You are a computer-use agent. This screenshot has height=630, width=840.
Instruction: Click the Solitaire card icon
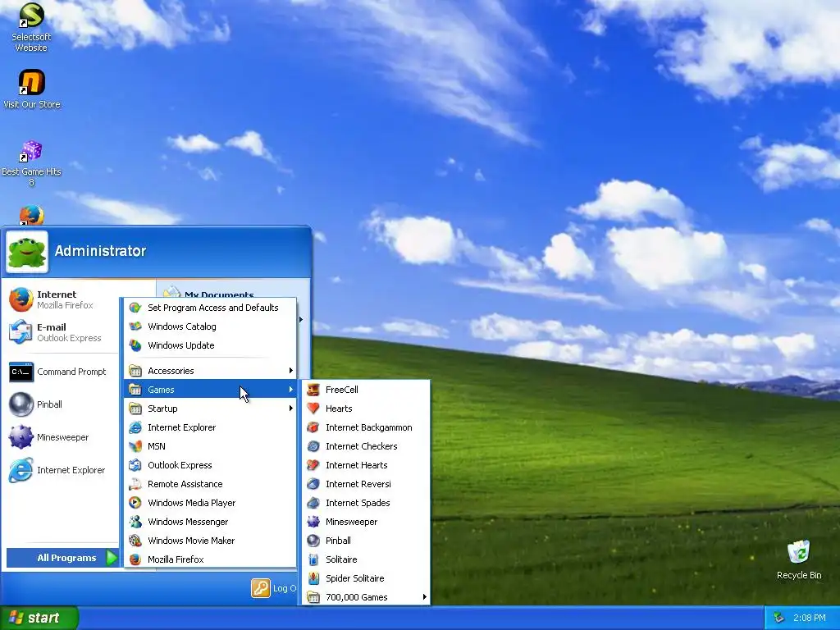(313, 559)
